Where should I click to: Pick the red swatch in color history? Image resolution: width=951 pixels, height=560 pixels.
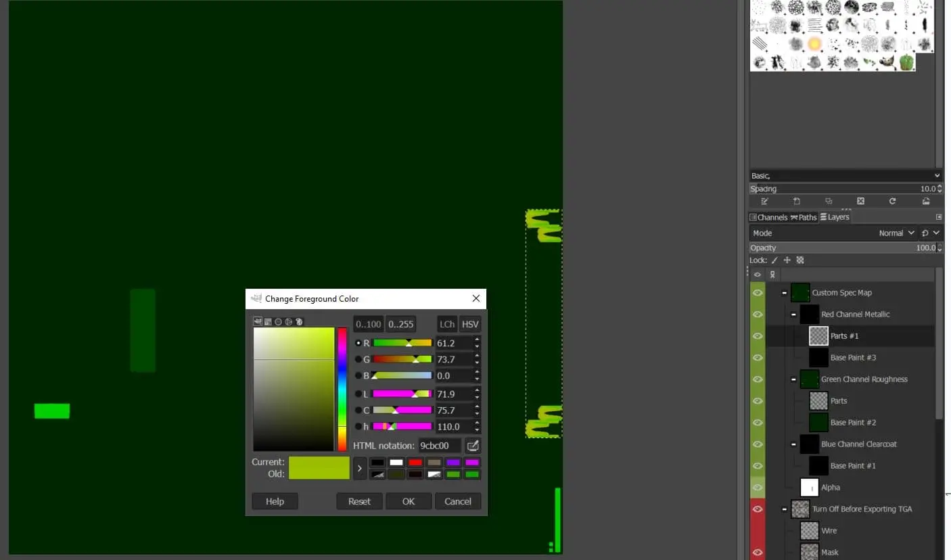tap(415, 463)
